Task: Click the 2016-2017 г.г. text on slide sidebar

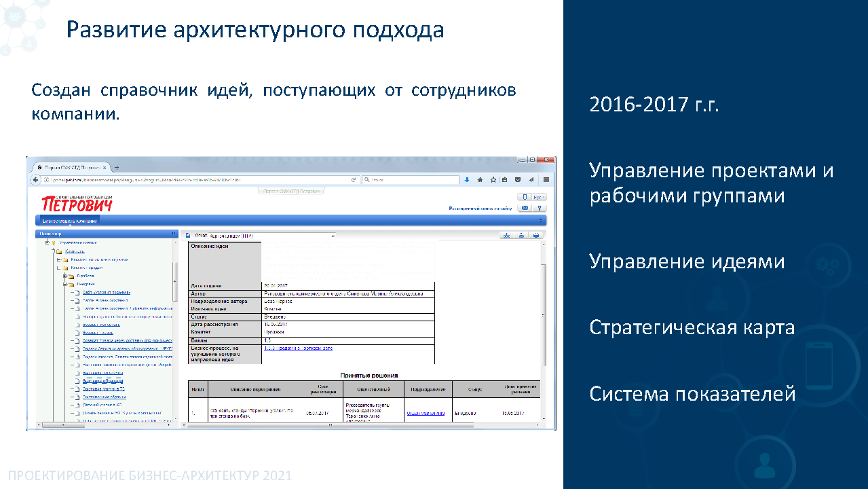Action: pyautogui.click(x=654, y=105)
